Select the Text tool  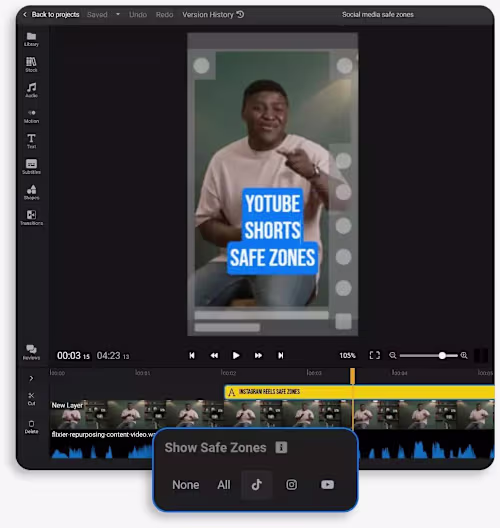(x=31, y=141)
